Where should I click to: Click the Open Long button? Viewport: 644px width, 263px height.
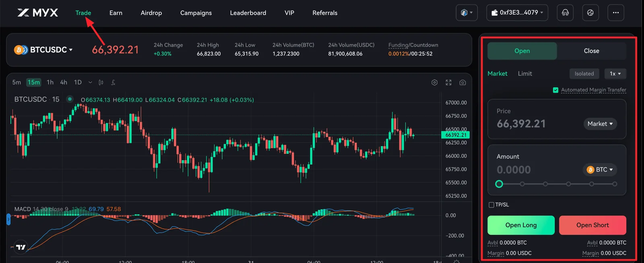click(521, 225)
